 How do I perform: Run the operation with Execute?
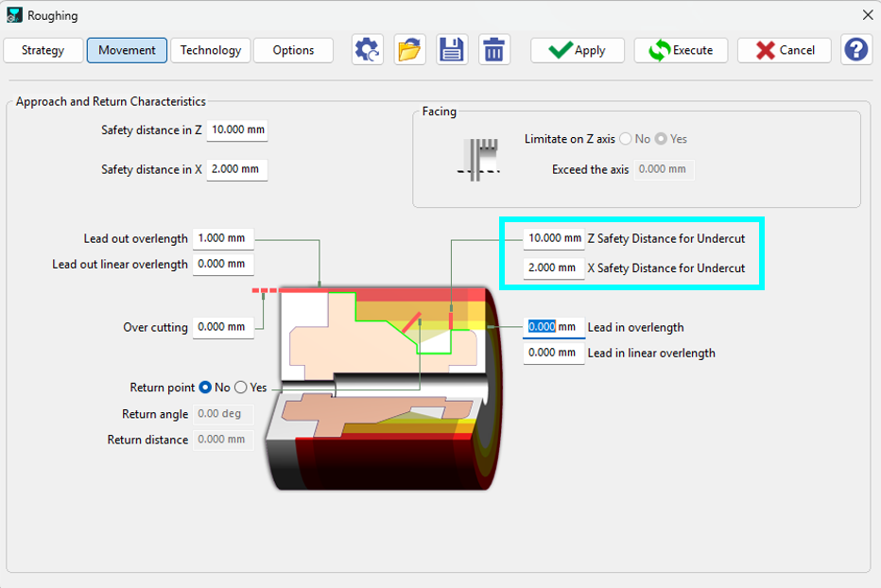(x=681, y=51)
